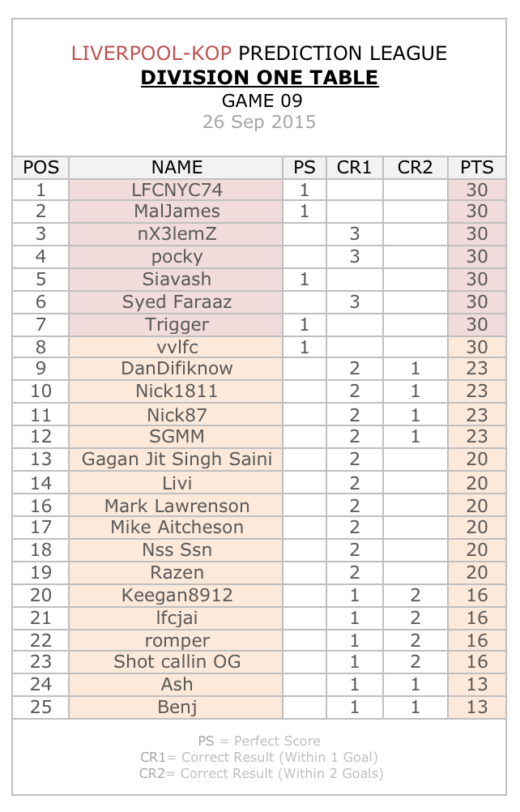Select the Mark Lawrenson row name
This screenshot has width=520, height=812.
[177, 506]
